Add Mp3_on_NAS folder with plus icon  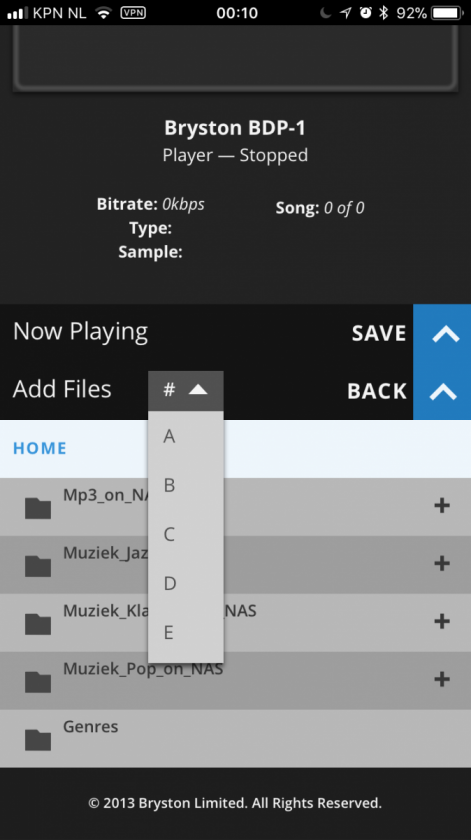point(442,506)
